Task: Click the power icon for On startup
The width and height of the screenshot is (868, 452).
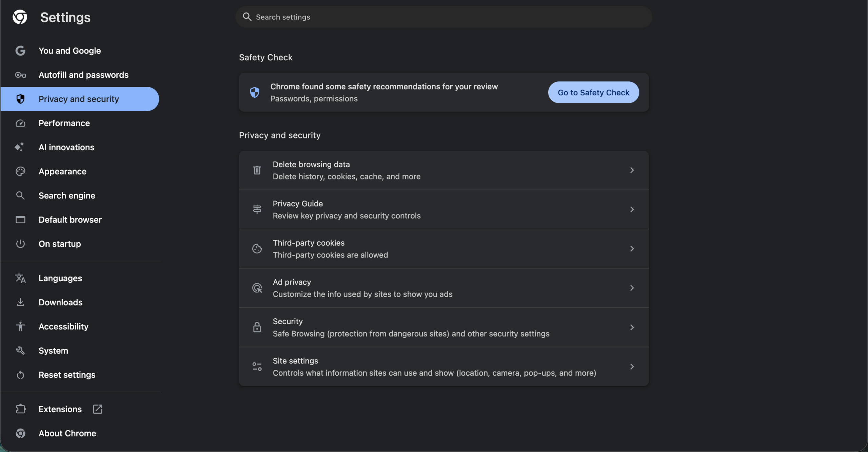Action: [20, 244]
